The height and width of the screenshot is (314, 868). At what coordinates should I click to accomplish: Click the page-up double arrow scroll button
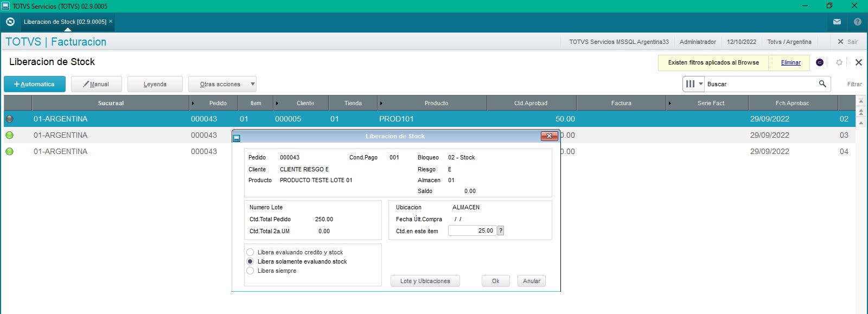pyautogui.click(x=860, y=112)
